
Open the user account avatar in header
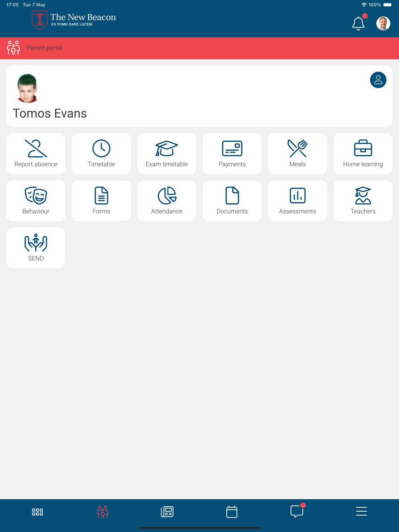coord(383,24)
